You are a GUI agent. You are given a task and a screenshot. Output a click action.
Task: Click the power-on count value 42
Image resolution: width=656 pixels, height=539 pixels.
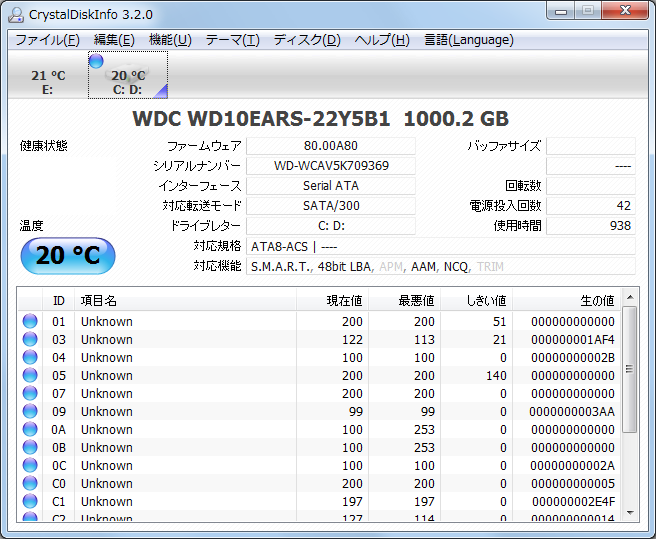(591, 206)
